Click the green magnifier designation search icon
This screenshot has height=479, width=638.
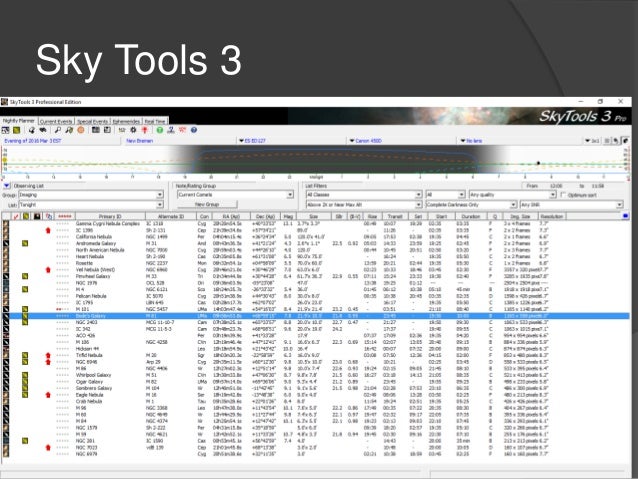69,130
